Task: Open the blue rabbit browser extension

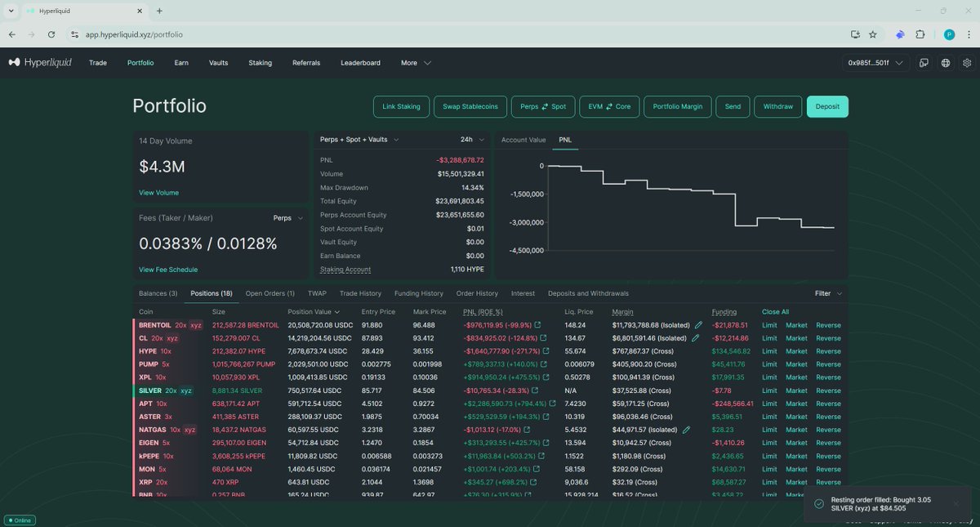Action: click(900, 34)
